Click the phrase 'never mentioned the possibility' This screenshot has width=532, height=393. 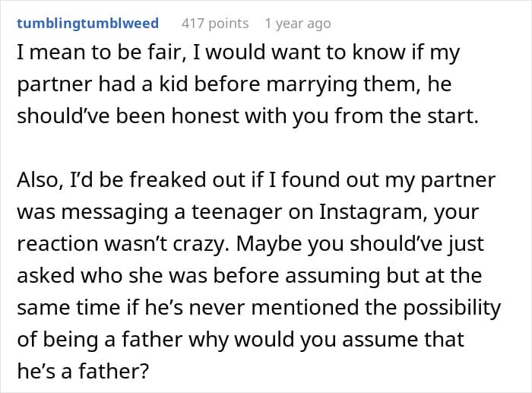(x=345, y=307)
